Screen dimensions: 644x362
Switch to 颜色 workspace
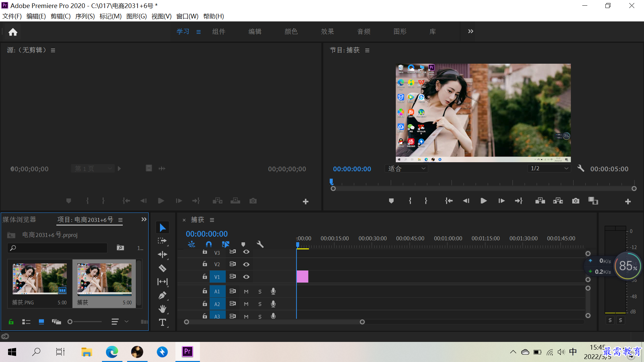pos(291,32)
